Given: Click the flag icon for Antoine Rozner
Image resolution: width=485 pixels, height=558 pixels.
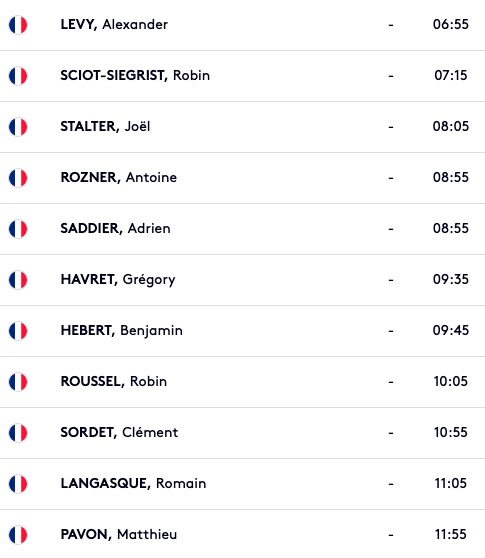Looking at the screenshot, I should (x=18, y=178).
